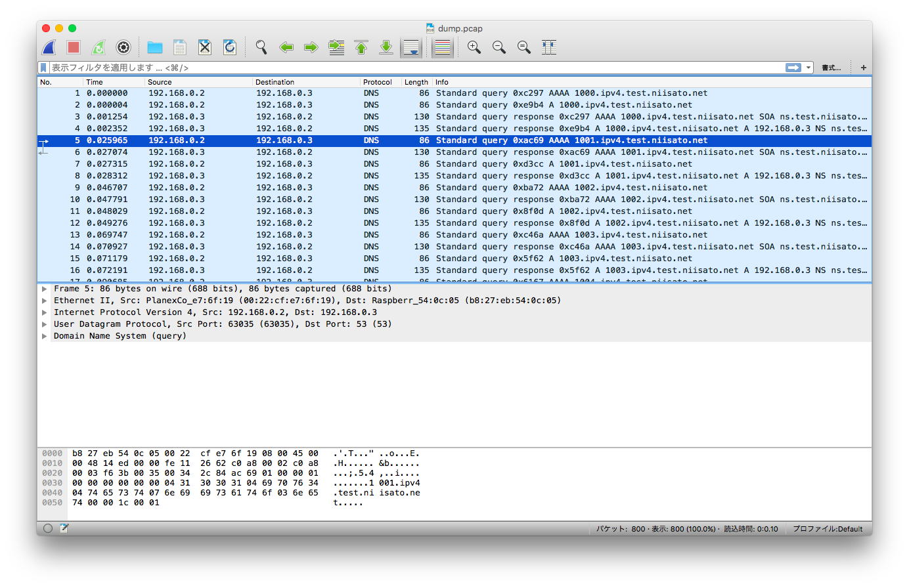Select packet 2, query 0xe9b4
The image size is (909, 588).
[454, 105]
